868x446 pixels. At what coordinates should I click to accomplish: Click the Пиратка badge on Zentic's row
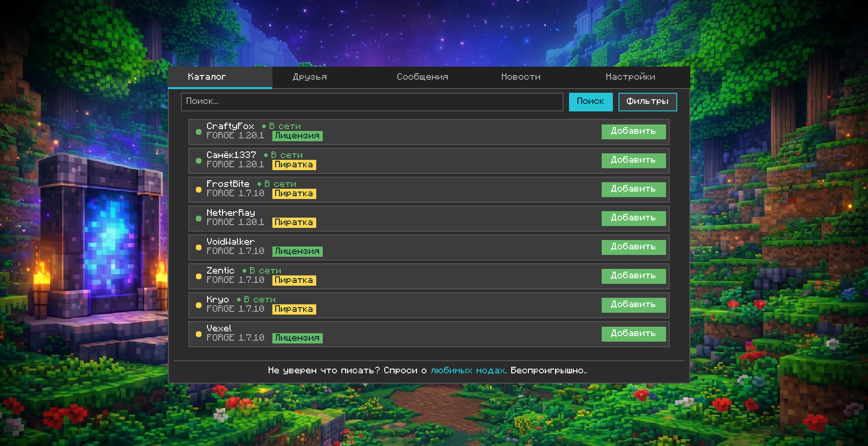click(x=294, y=280)
